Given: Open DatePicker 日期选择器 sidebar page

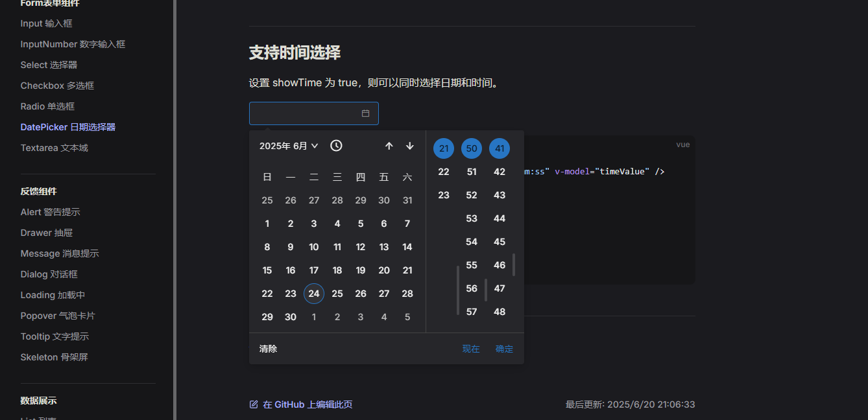Looking at the screenshot, I should click(x=68, y=127).
